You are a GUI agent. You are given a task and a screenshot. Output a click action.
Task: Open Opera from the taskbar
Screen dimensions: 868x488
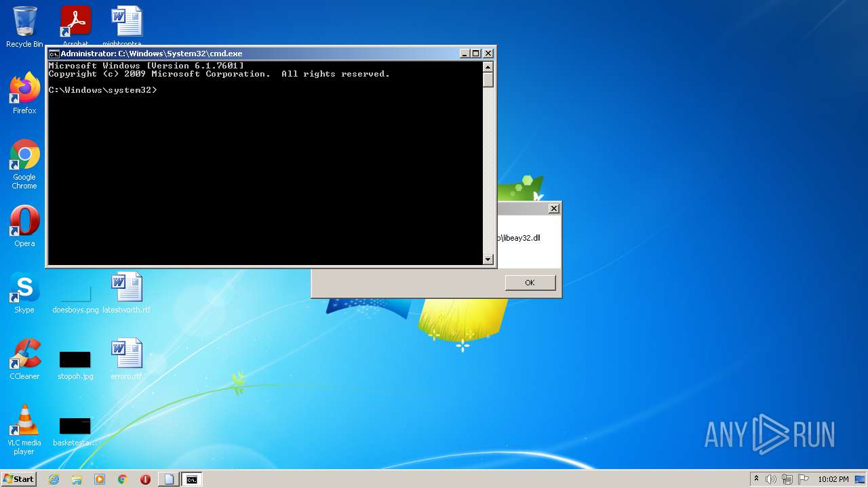145,479
